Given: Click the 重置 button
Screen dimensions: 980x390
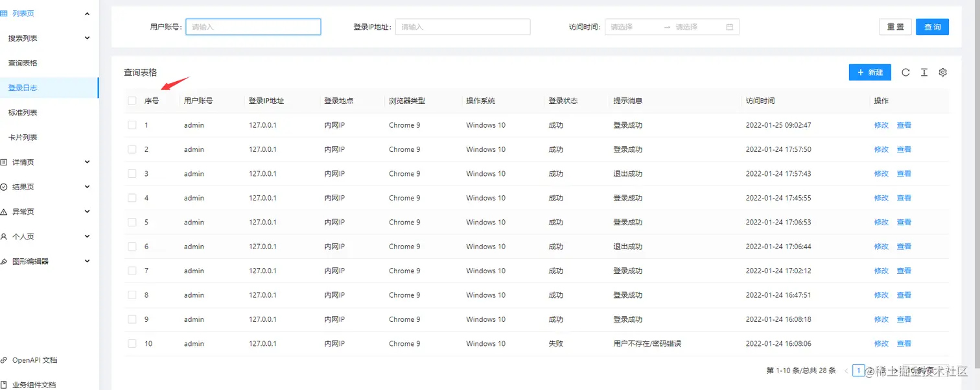Looking at the screenshot, I should [896, 27].
